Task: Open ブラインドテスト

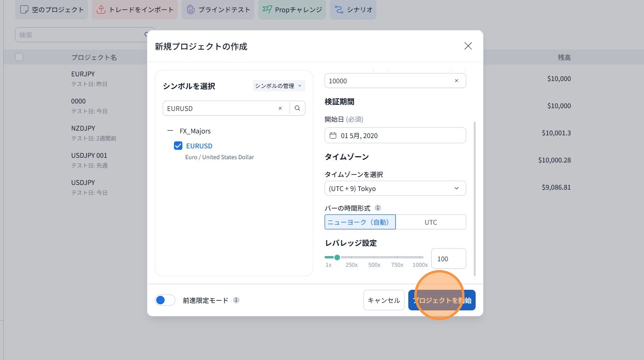Action: (x=218, y=9)
